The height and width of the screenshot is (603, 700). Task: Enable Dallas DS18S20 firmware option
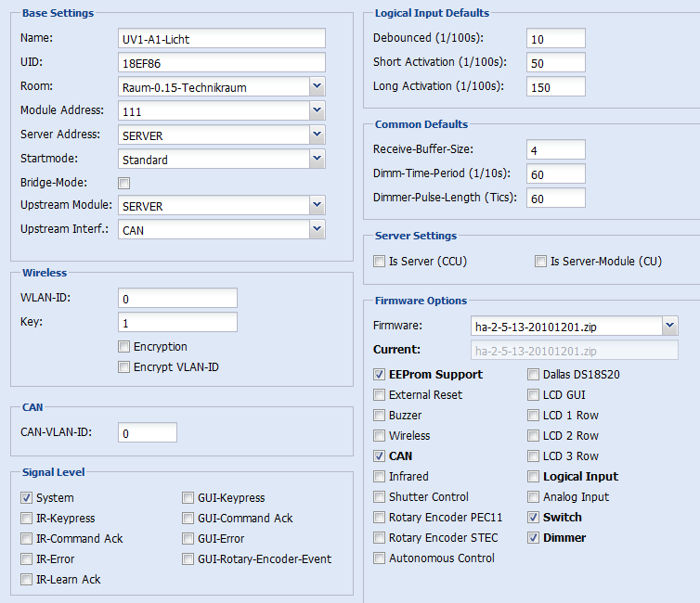click(x=534, y=374)
